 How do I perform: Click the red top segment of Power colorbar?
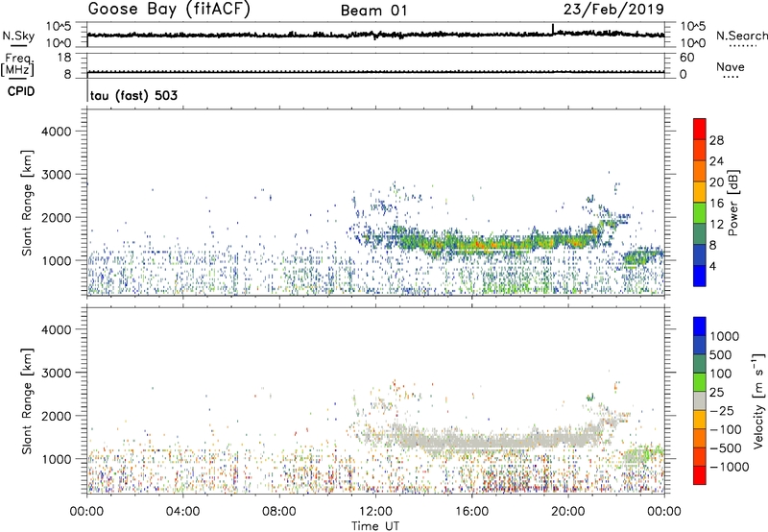point(700,129)
